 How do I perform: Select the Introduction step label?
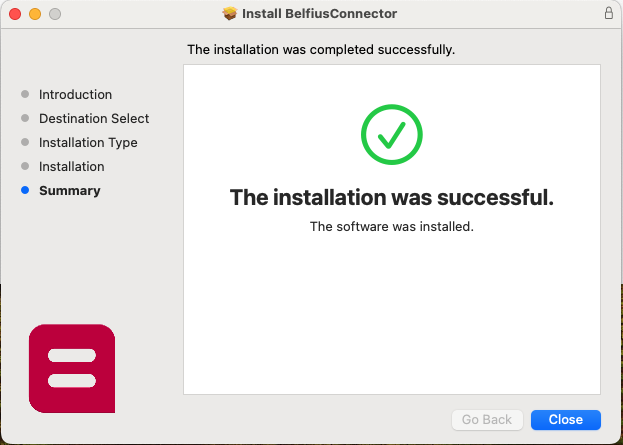click(75, 95)
